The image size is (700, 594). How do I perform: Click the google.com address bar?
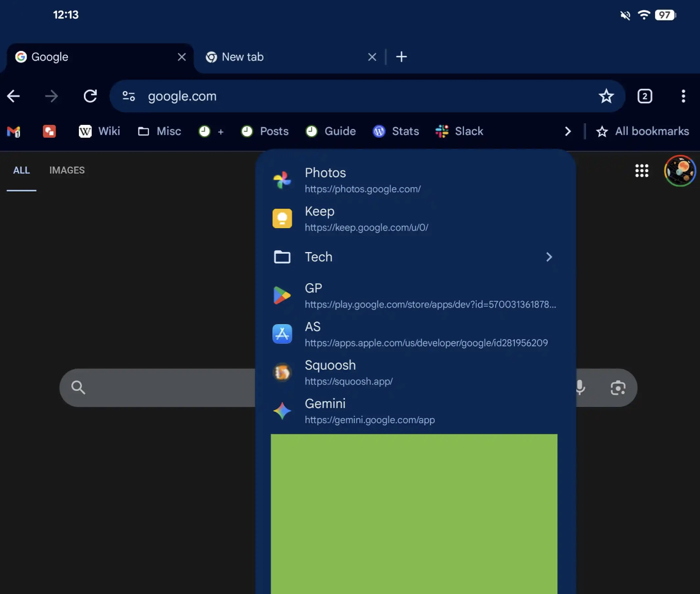tap(367, 96)
